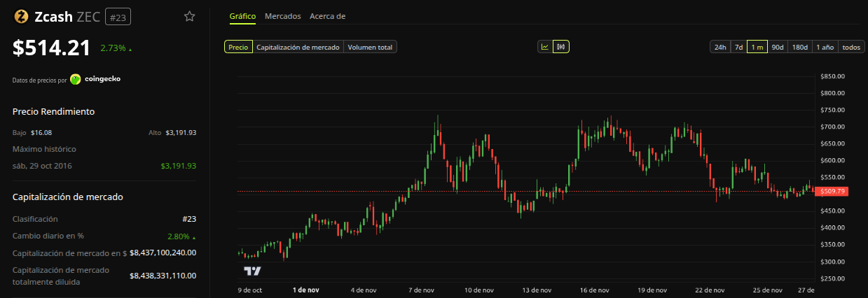868x298 pixels.
Task: Click the $514.21 price heading
Action: click(52, 48)
